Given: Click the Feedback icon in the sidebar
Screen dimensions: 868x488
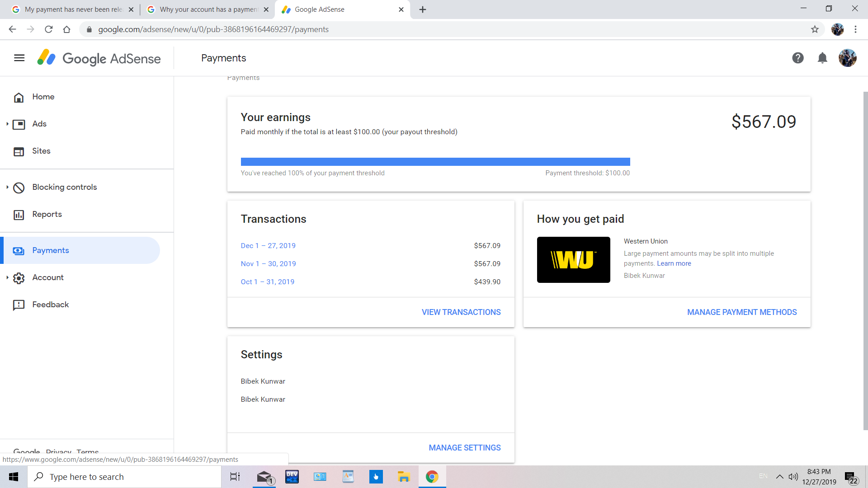Looking at the screenshot, I should click(x=19, y=305).
